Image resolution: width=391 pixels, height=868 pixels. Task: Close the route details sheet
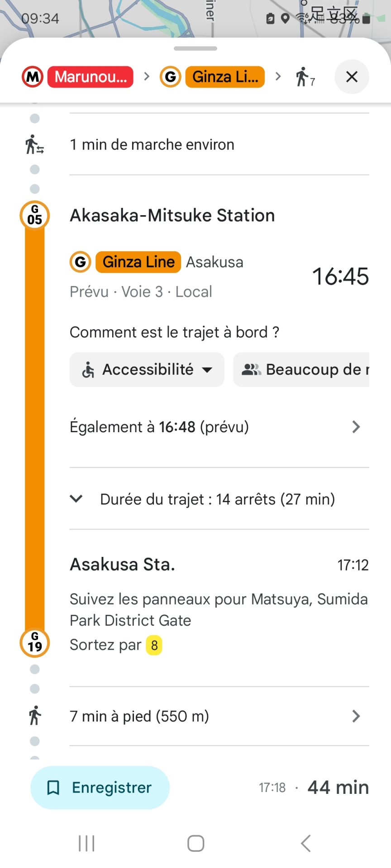point(352,77)
